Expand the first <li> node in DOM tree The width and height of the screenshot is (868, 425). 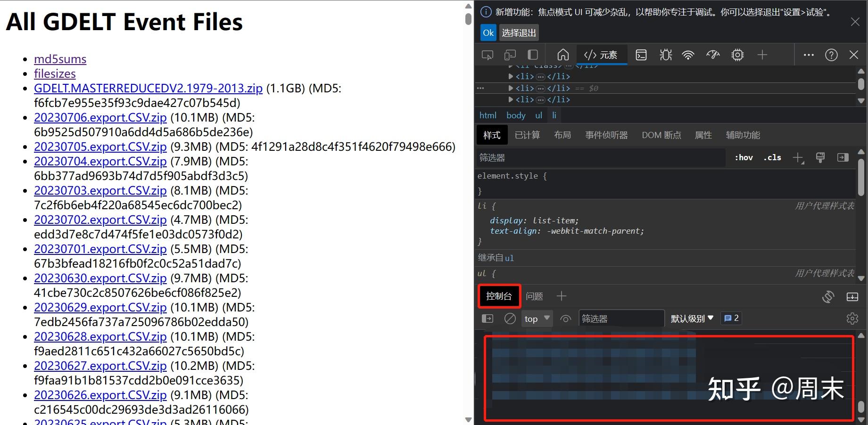511,76
